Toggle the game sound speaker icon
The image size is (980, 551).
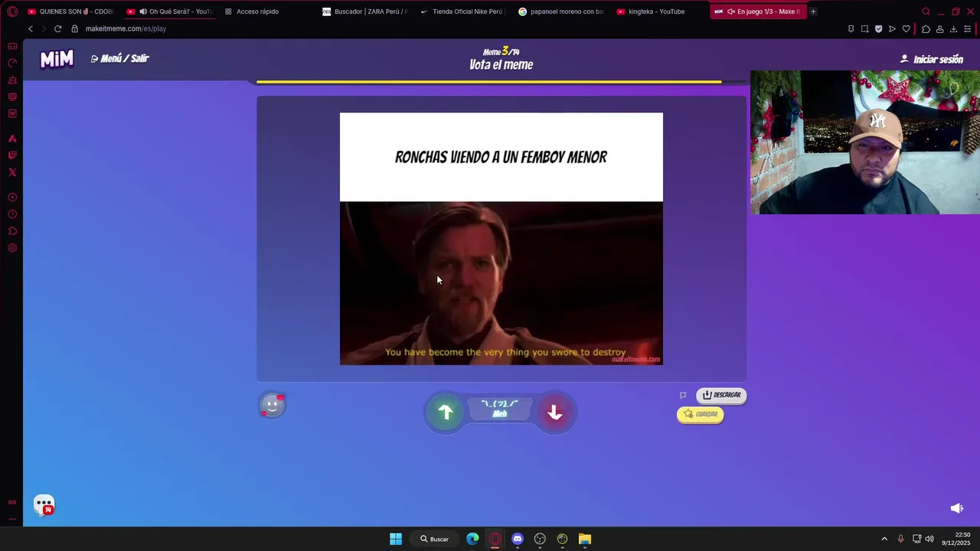pyautogui.click(x=956, y=508)
